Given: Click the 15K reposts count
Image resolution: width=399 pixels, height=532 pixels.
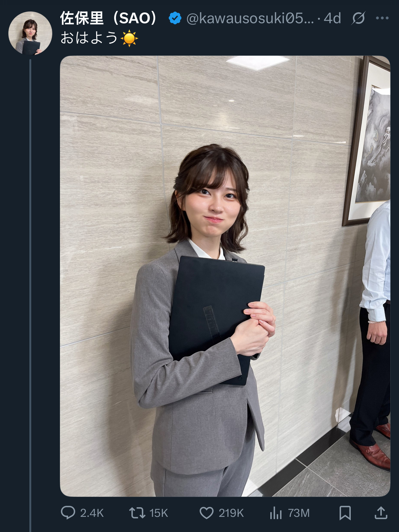Looking at the screenshot, I should click(159, 513).
